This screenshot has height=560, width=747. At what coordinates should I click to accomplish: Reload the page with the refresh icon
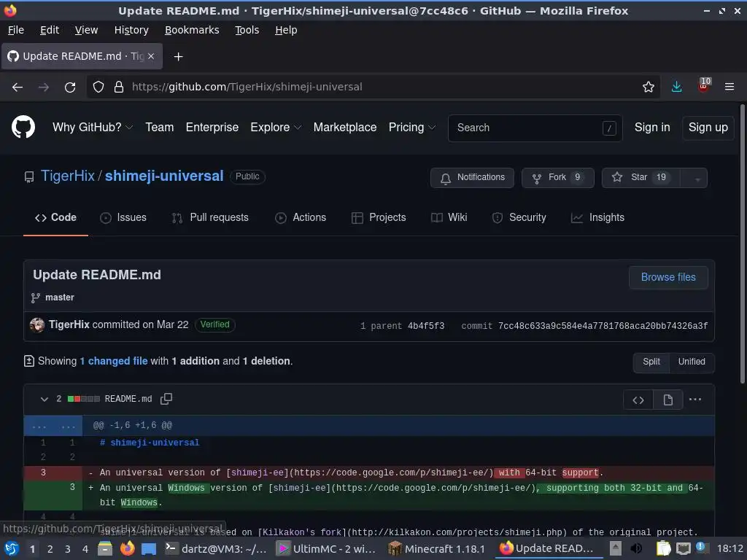pyautogui.click(x=70, y=87)
